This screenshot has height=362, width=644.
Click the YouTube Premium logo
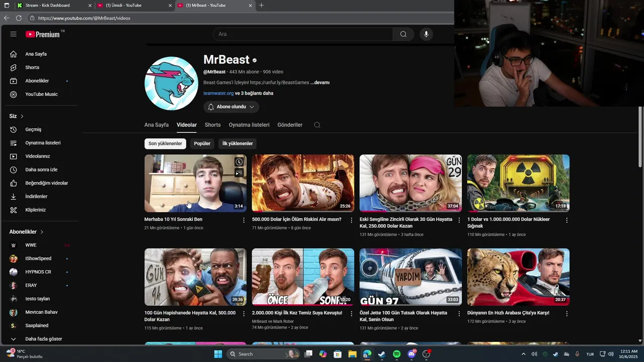coord(43,34)
